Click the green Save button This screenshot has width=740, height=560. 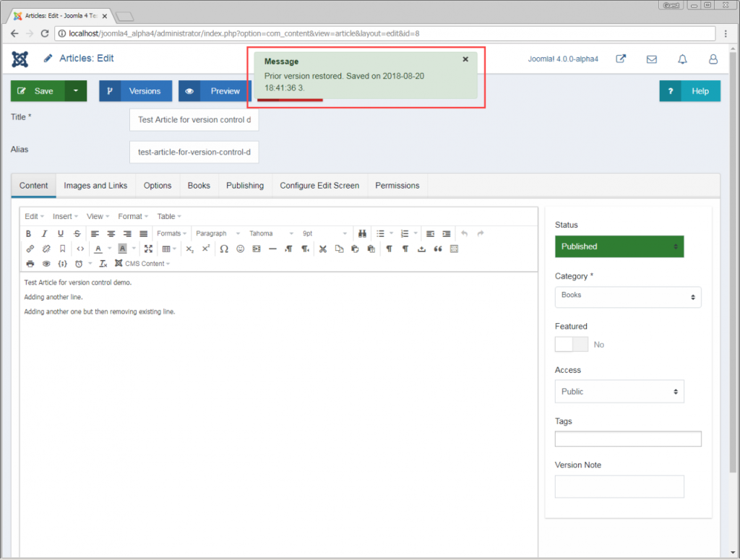point(38,91)
